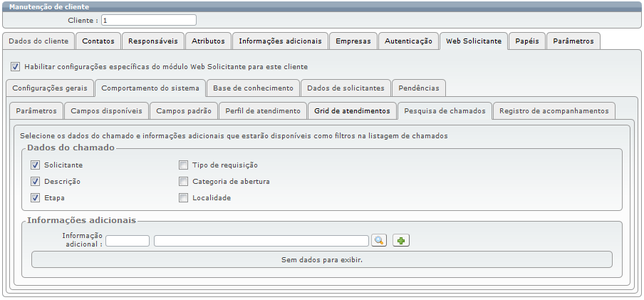Open the inner Parâmetros sub-tab
Image resolution: width=644 pixels, height=300 pixels.
click(36, 111)
